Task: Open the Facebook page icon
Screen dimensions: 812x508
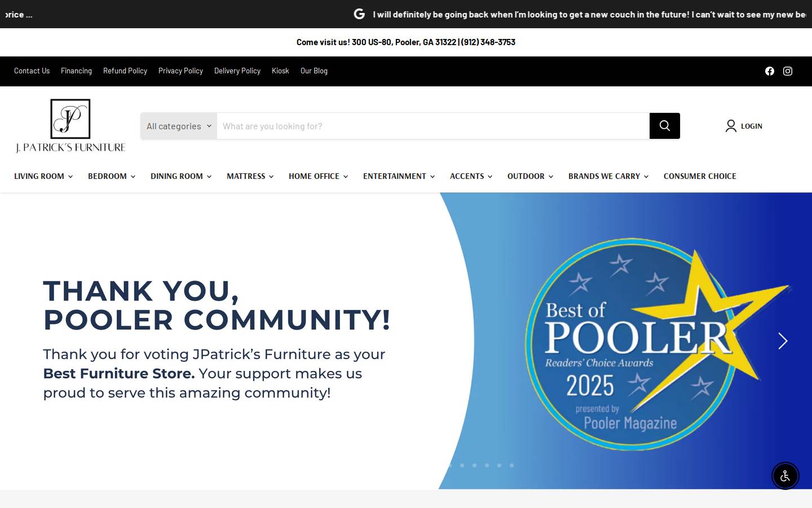Action: click(x=770, y=71)
